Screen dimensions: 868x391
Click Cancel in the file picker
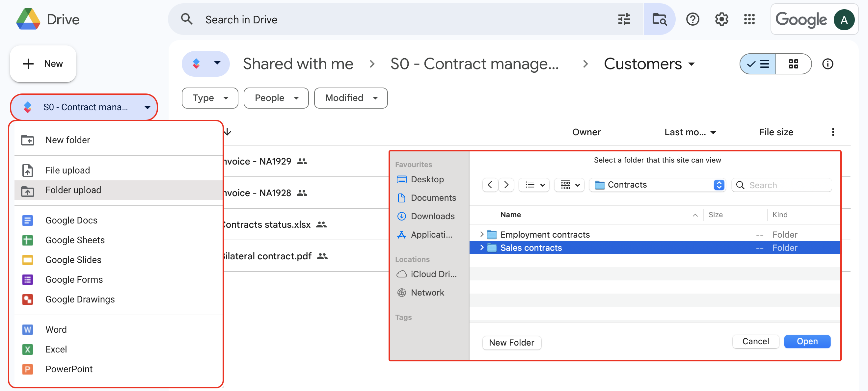755,341
